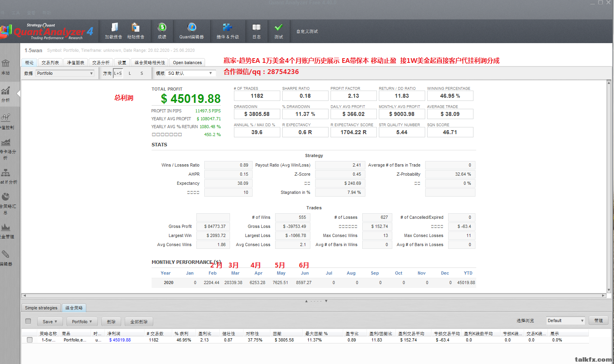Viewport: 614px width, 364px height.
Task: Click the Largest Win value $ 2093.72
Action: point(213,235)
